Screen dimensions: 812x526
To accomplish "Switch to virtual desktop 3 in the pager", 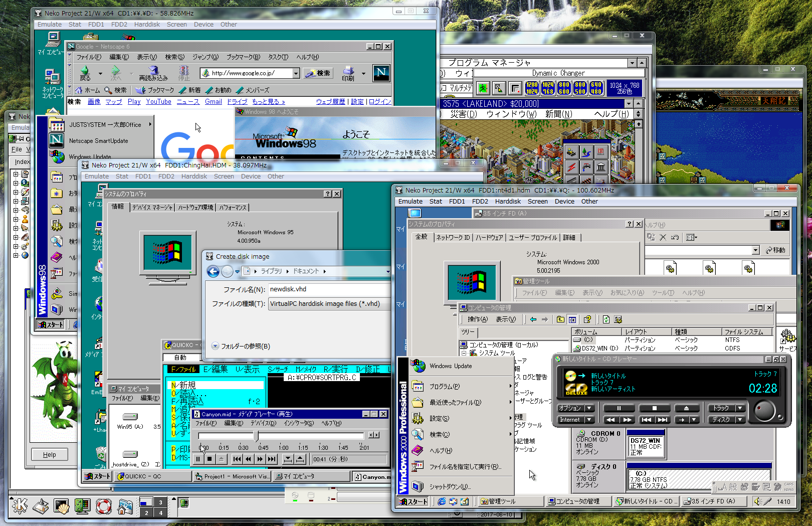I will tap(160, 502).
